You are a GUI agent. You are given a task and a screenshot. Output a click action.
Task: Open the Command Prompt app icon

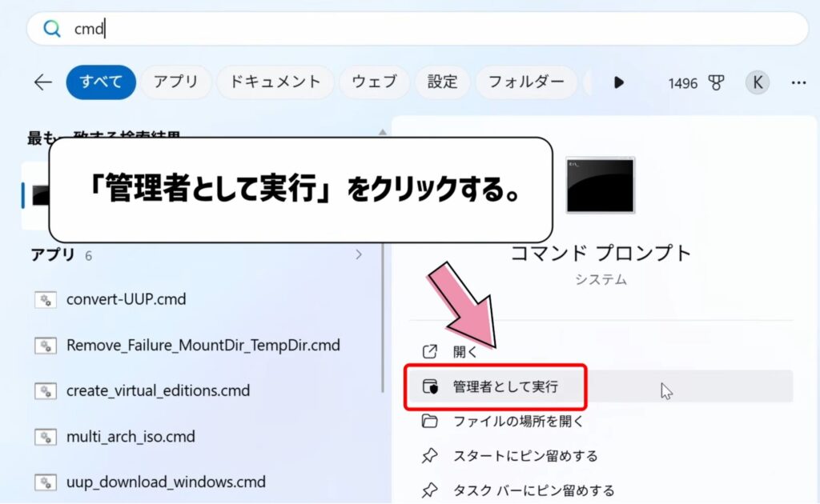click(x=600, y=186)
